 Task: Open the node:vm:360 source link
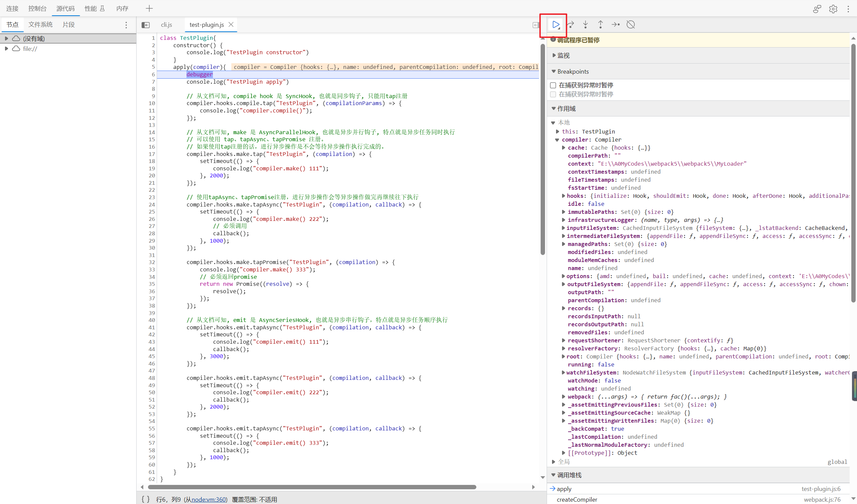click(x=209, y=499)
